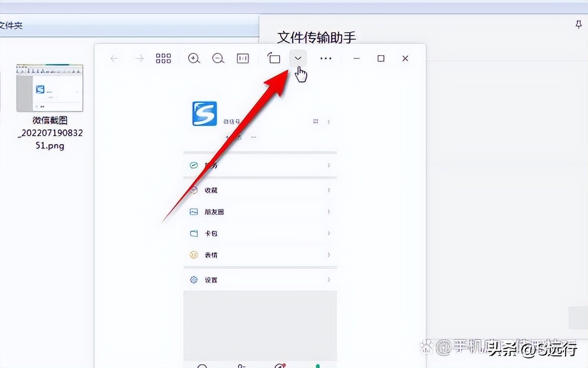Viewport: 588px width, 368px height.
Task: Maximize the image viewer window
Action: (381, 58)
